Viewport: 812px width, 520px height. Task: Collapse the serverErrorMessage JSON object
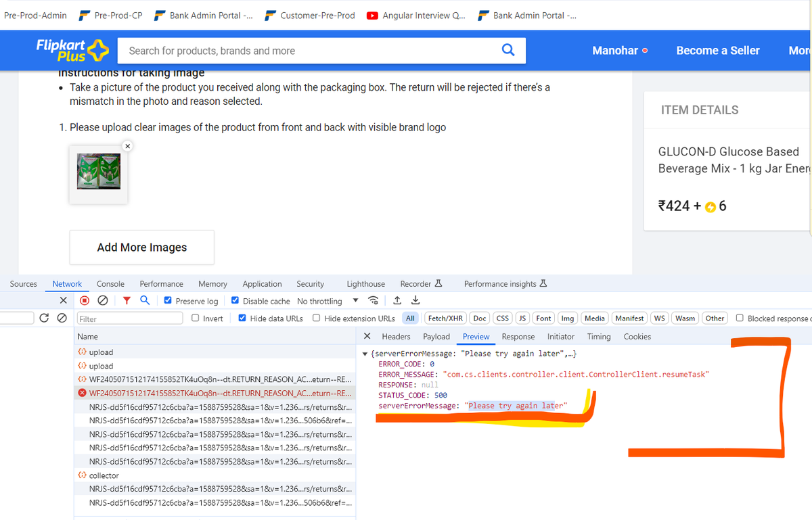click(x=366, y=354)
